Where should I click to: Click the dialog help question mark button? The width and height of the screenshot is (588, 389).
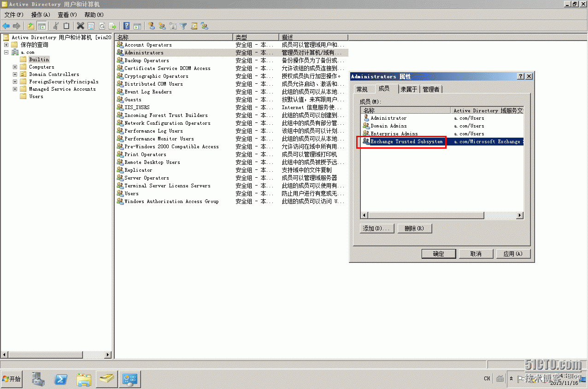[x=521, y=76]
